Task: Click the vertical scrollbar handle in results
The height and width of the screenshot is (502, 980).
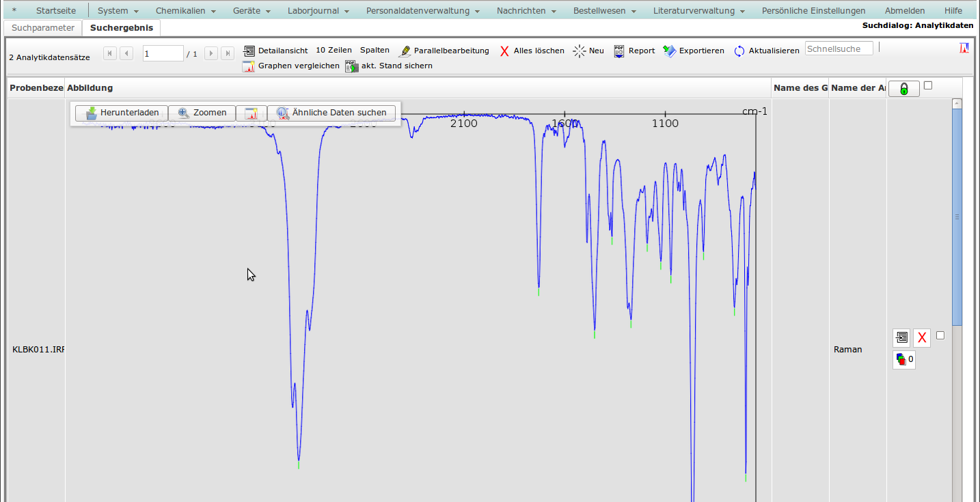Action: [x=957, y=217]
